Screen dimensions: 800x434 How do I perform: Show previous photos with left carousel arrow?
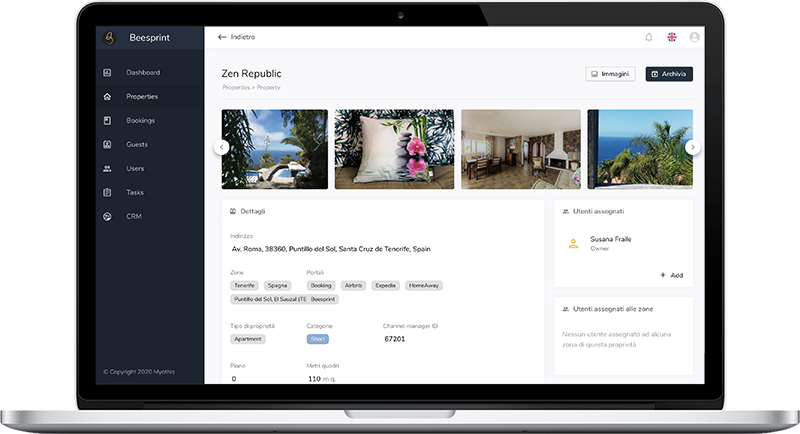coord(221,147)
